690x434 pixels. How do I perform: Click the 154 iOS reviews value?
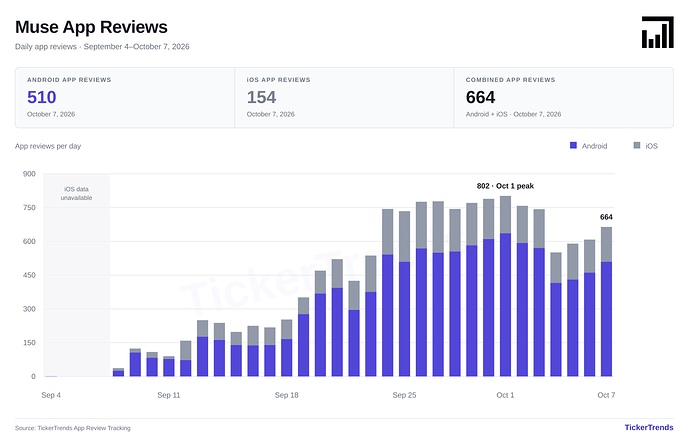tap(261, 97)
